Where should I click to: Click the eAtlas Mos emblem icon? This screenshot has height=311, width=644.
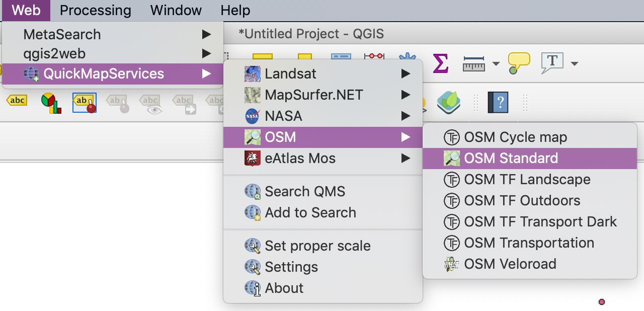253,159
